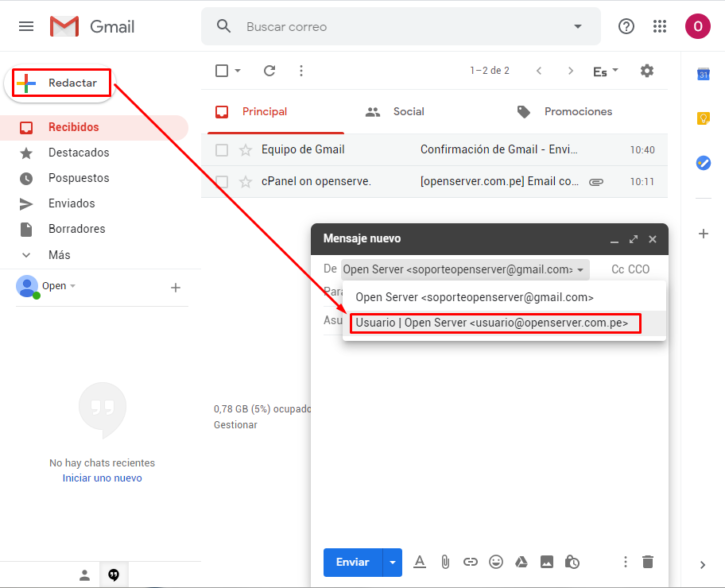Image resolution: width=725 pixels, height=588 pixels.
Task: Star the cPanel on openserve email
Action: (x=245, y=182)
